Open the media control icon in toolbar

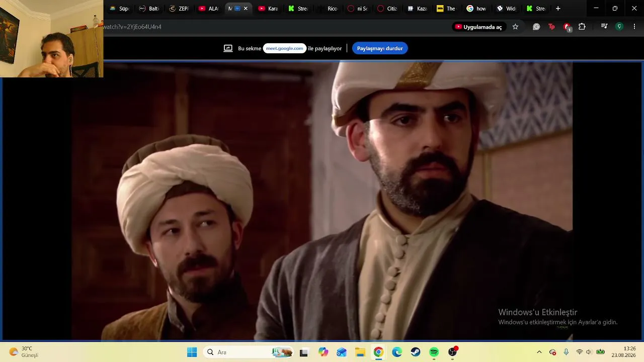pos(604,27)
